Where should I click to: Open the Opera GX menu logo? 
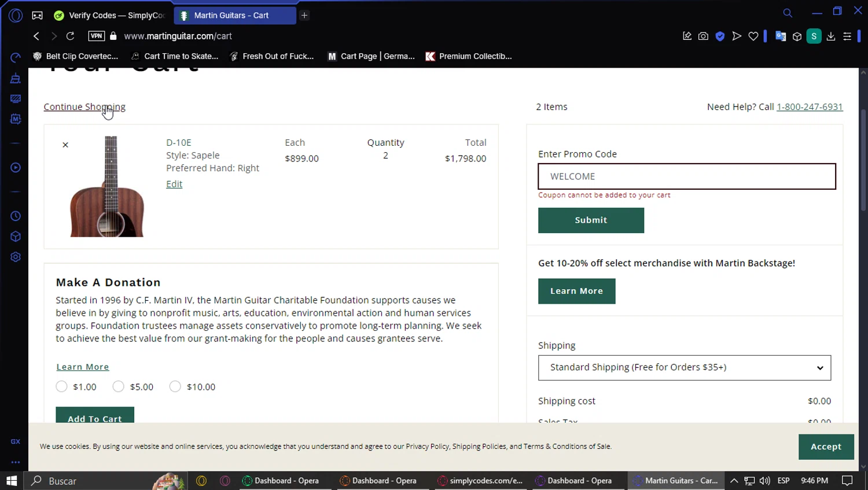pyautogui.click(x=16, y=16)
